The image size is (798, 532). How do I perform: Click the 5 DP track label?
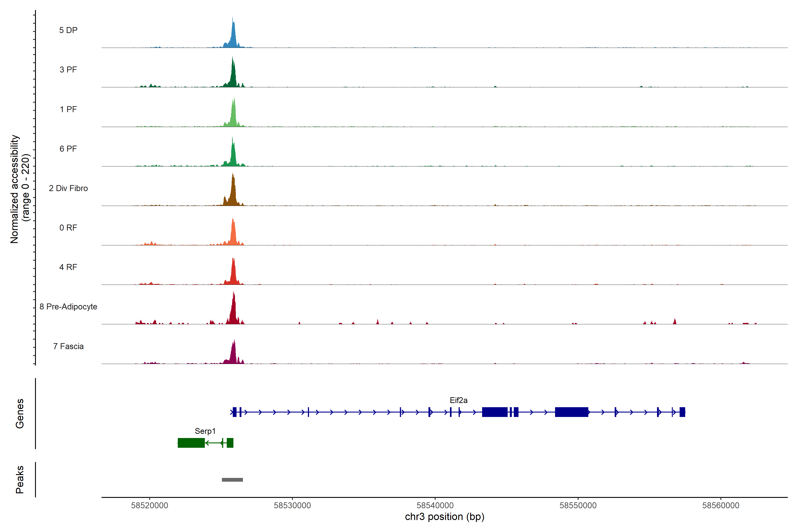(68, 30)
